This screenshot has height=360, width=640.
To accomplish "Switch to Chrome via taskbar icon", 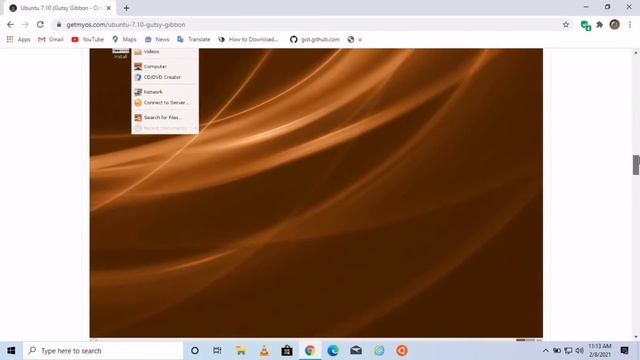I will pyautogui.click(x=310, y=351).
